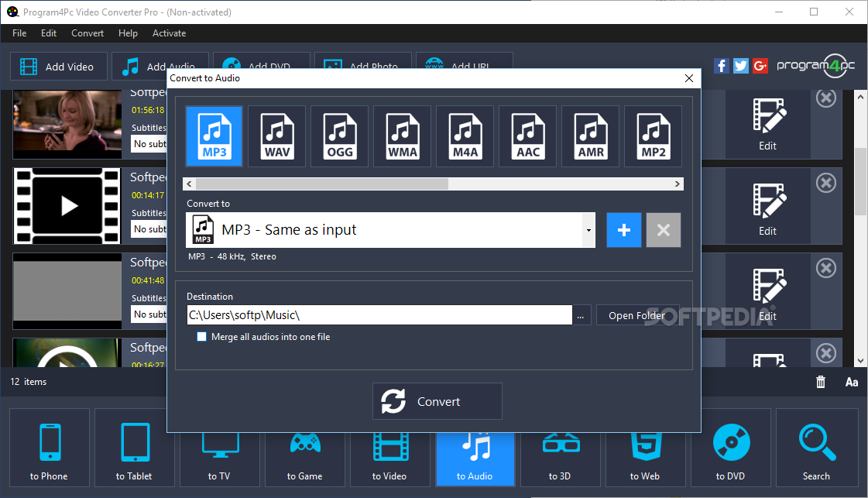The image size is (868, 498).
Task: Choose the WMA format icon
Action: [x=403, y=136]
